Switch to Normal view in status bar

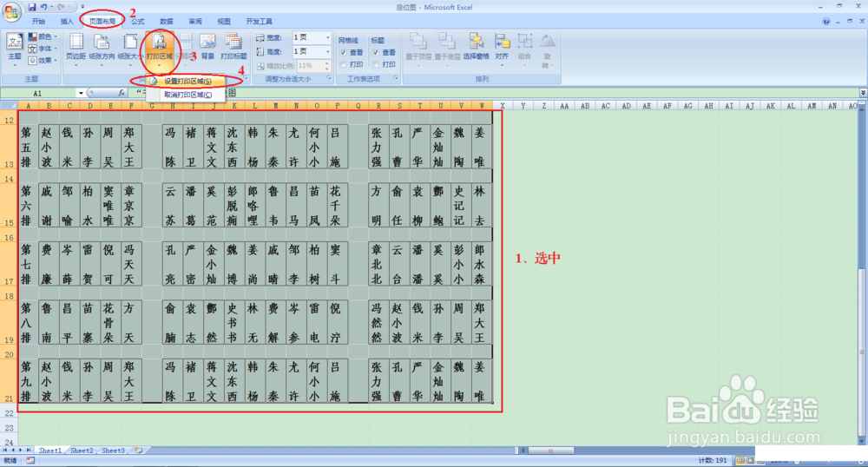click(740, 460)
